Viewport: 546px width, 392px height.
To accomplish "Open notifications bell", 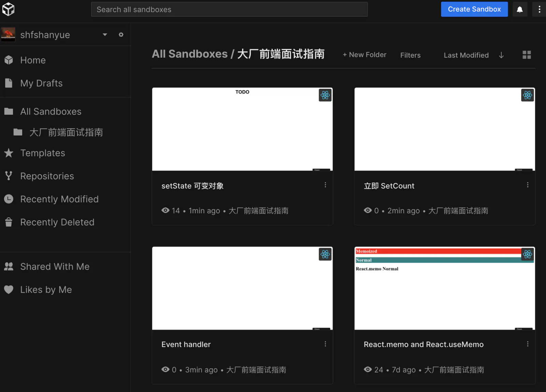I will [x=520, y=10].
